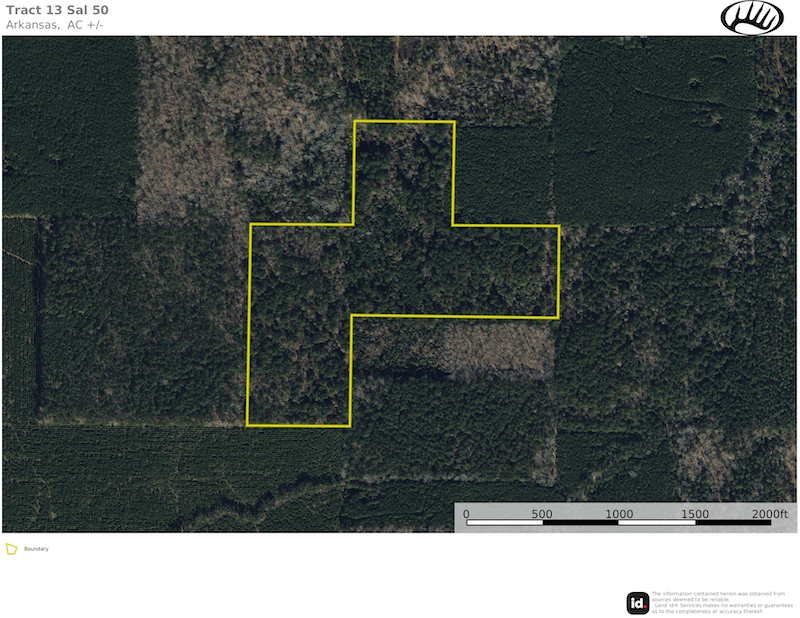Click the Tract 13 Sal 50 title
Screen dimensions: 800x618
pos(57,10)
